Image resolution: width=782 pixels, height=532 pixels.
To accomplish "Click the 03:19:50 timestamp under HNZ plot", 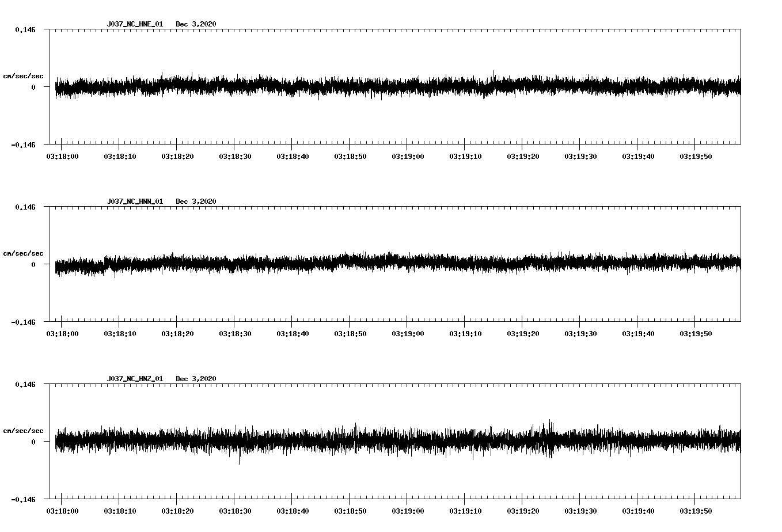I will click(x=695, y=510).
